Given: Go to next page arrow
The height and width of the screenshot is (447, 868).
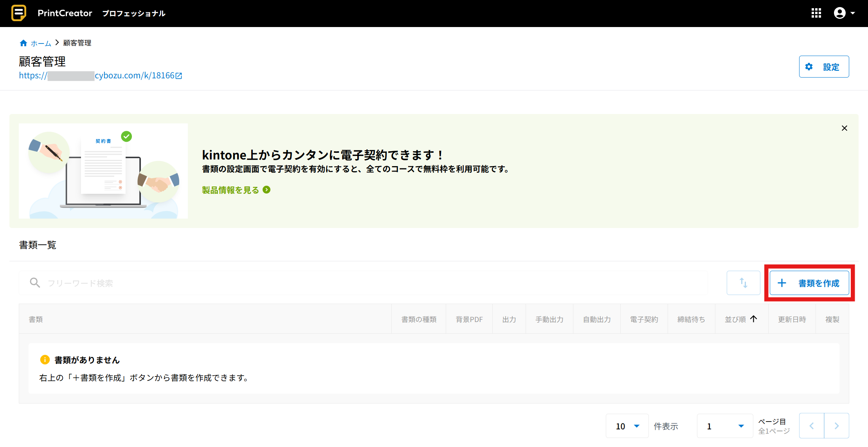Looking at the screenshot, I should tap(836, 426).
